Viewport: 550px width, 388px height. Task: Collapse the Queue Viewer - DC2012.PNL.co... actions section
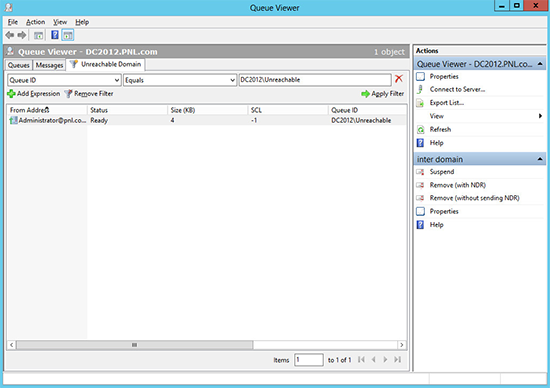coord(540,64)
